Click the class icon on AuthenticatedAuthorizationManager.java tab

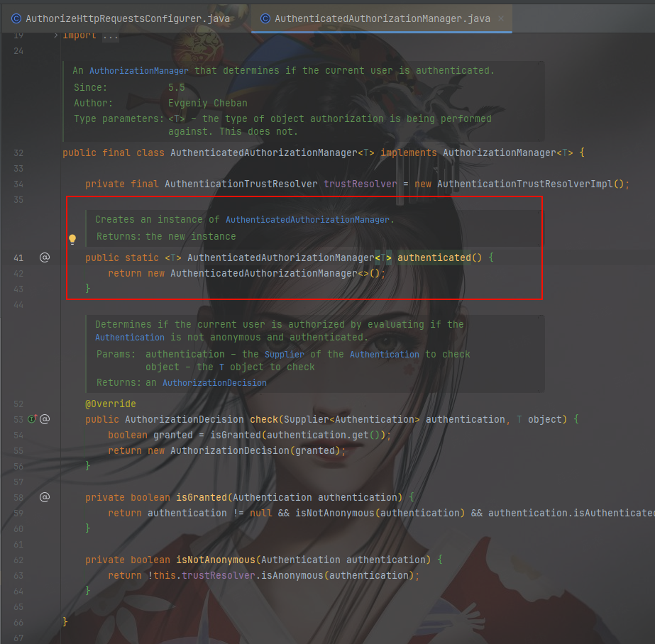click(x=265, y=18)
